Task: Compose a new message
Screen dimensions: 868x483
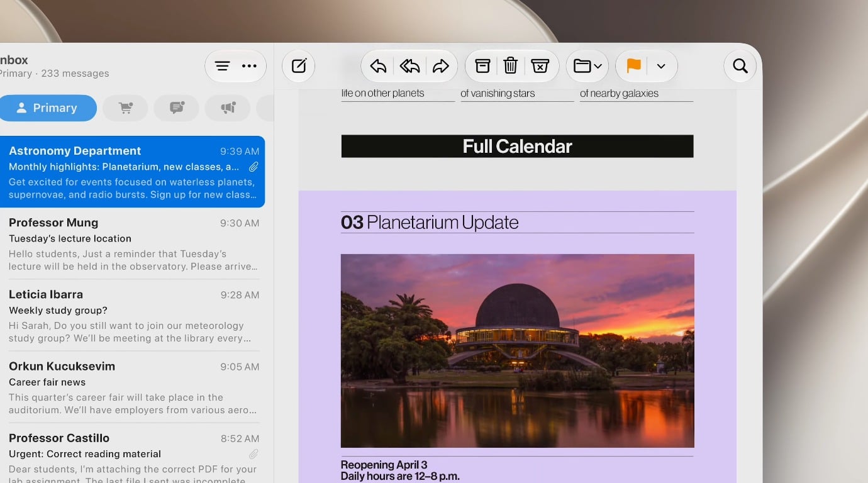Action: pyautogui.click(x=299, y=66)
